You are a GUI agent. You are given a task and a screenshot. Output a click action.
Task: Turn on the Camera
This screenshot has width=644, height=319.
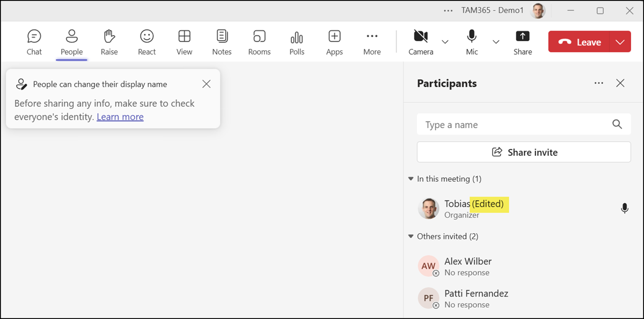point(421,42)
